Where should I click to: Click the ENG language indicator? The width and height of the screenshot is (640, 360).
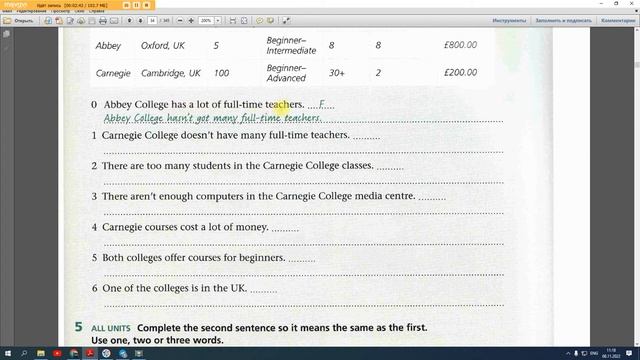point(594,353)
